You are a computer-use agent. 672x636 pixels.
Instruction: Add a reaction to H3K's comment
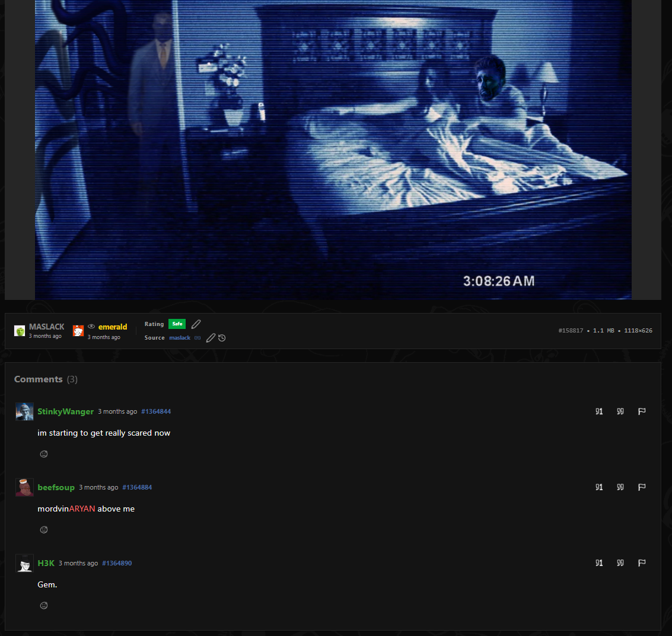[44, 606]
